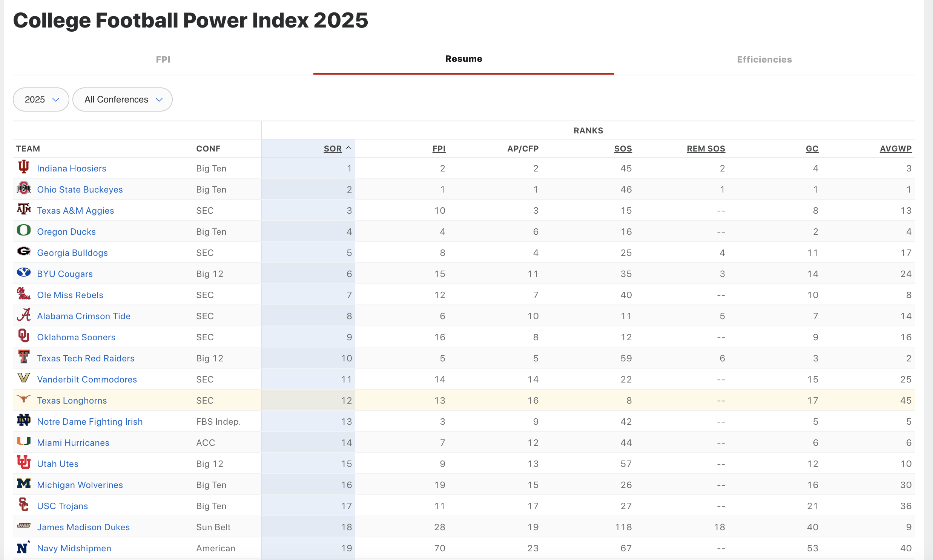Viewport: 933px width, 560px height.
Task: Click the Michigan Wolverines logo
Action: tap(23, 483)
